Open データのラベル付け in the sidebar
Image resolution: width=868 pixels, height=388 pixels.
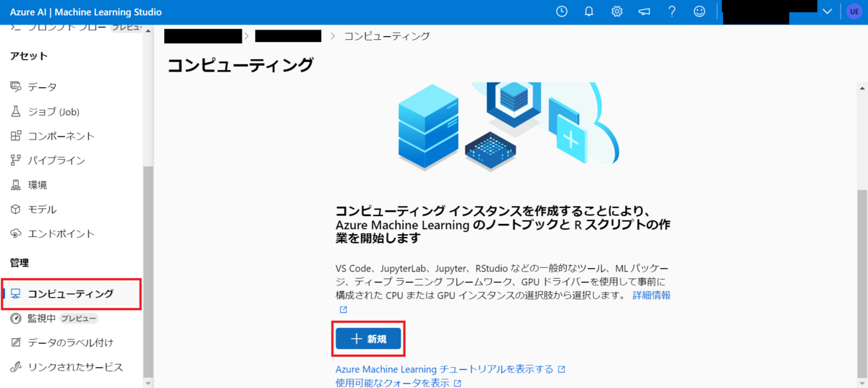tap(71, 342)
